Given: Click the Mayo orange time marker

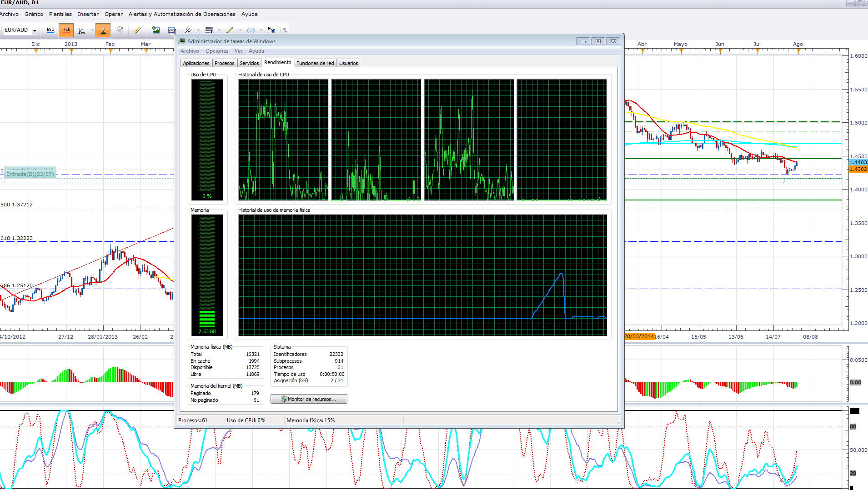Looking at the screenshot, I should [681, 51].
